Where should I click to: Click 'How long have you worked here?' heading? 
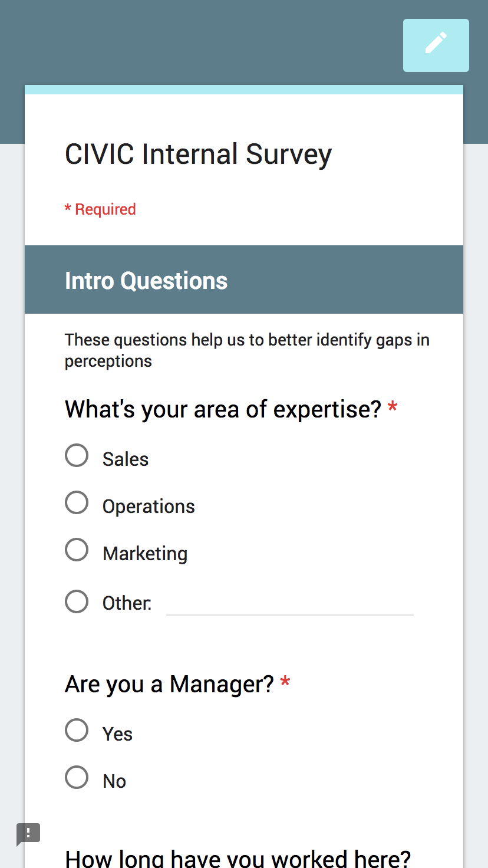[x=238, y=859]
